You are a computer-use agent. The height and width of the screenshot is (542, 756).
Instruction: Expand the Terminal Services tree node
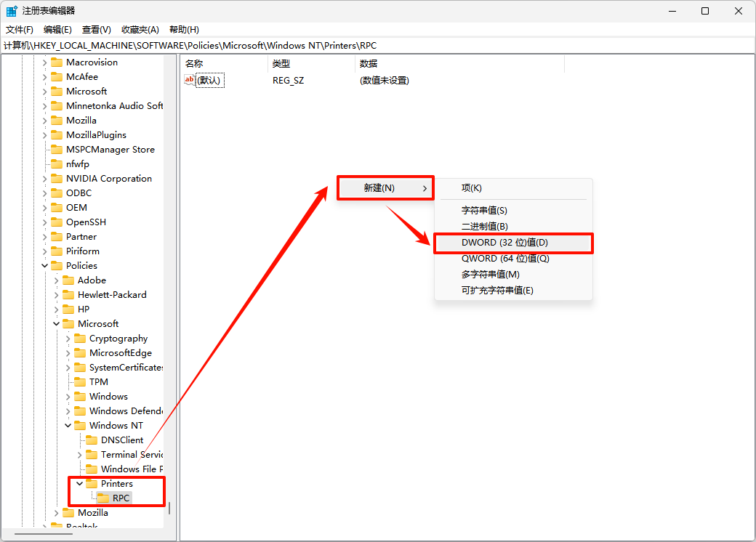[79, 454]
